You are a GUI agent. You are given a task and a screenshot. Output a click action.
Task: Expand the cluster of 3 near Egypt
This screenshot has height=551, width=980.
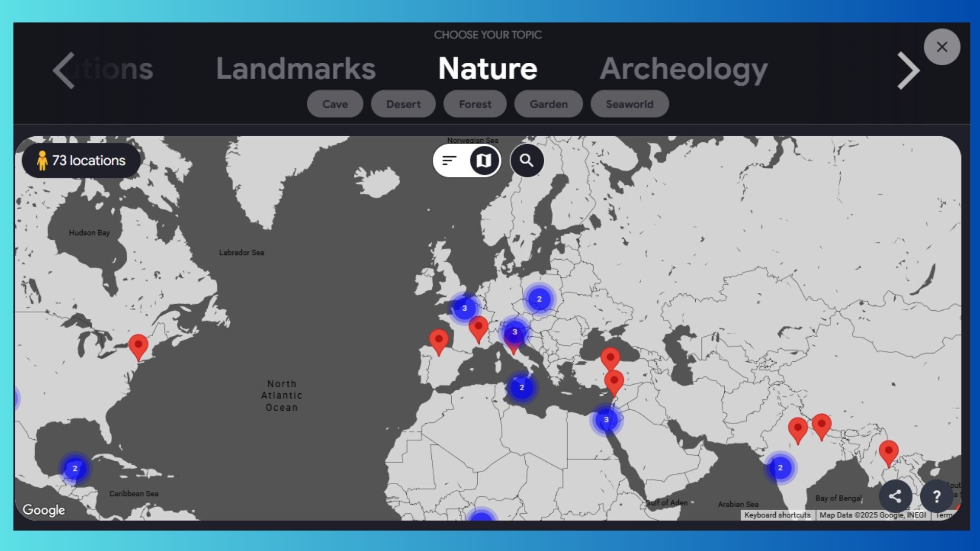point(606,420)
